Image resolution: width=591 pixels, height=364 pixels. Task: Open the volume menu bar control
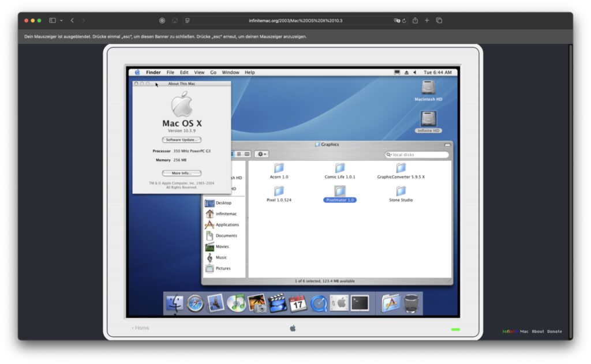click(x=414, y=73)
